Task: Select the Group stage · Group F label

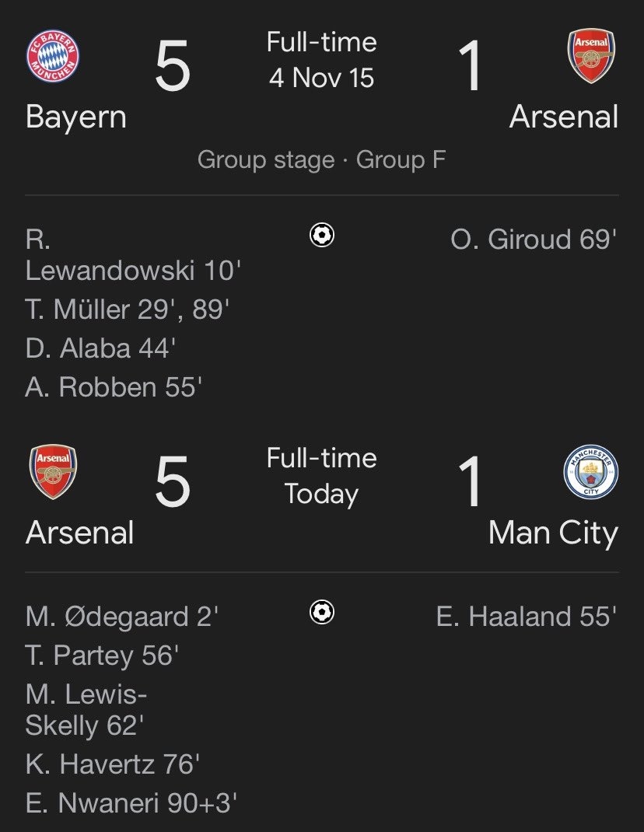Action: pos(322,160)
